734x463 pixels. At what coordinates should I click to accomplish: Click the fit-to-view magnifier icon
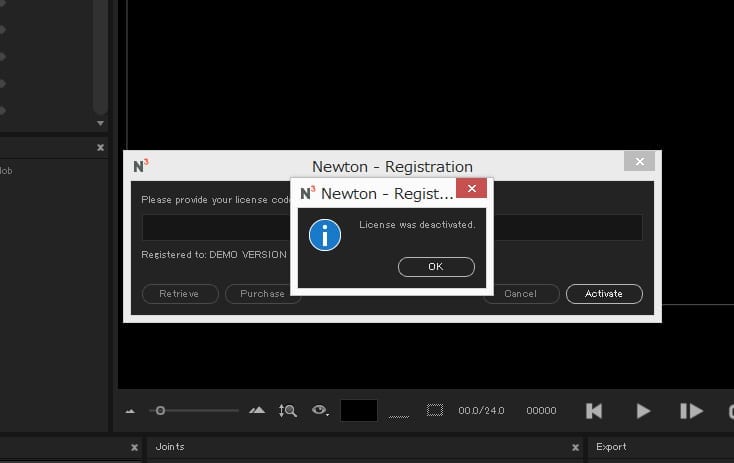click(287, 411)
